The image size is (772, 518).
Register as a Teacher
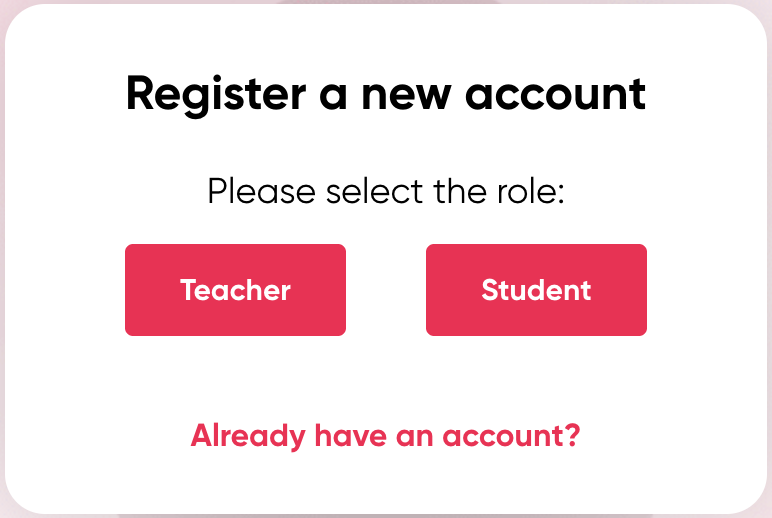[235, 290]
